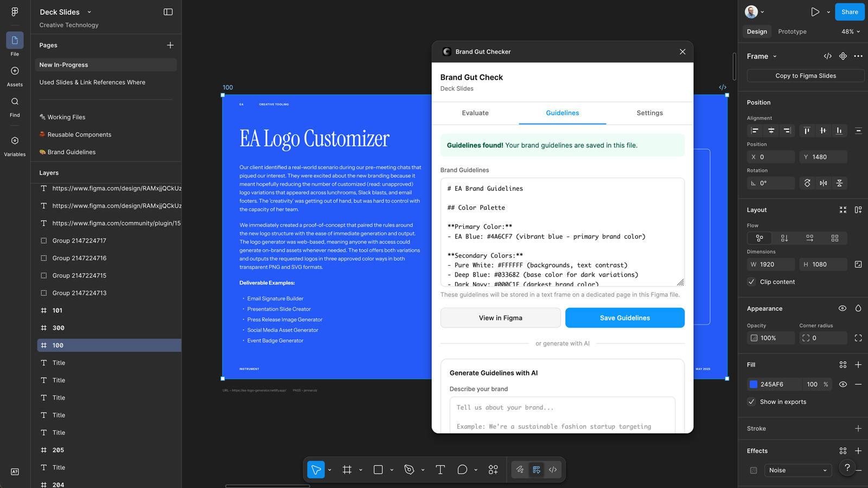
Task: Toggle the Noise effect checkbox
Action: (x=754, y=471)
